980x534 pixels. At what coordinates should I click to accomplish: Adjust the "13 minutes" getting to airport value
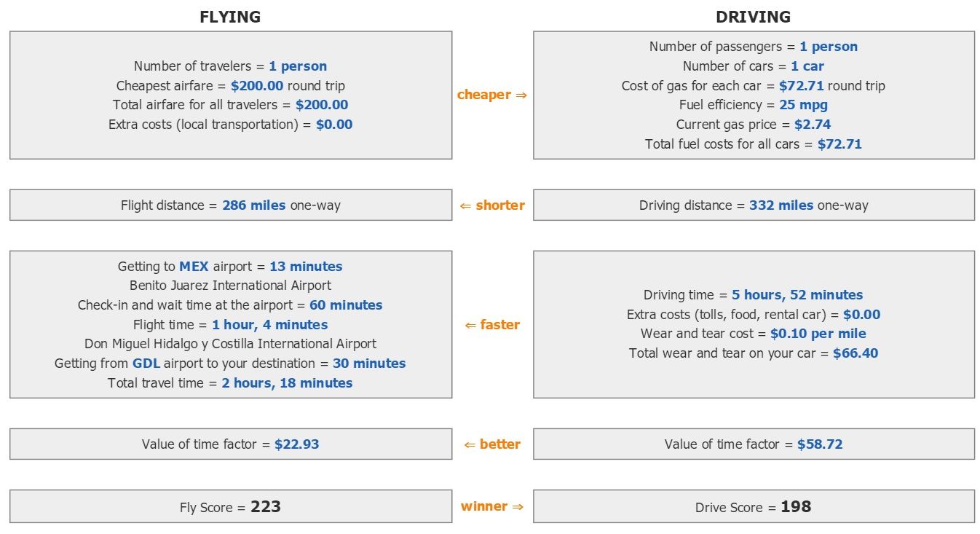tap(306, 267)
